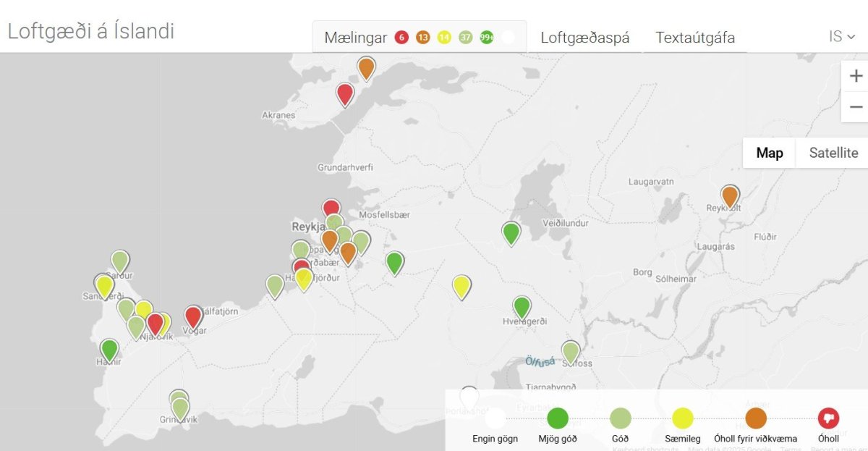Click the red marker at Vogar
This screenshot has height=451, width=868.
(x=193, y=316)
